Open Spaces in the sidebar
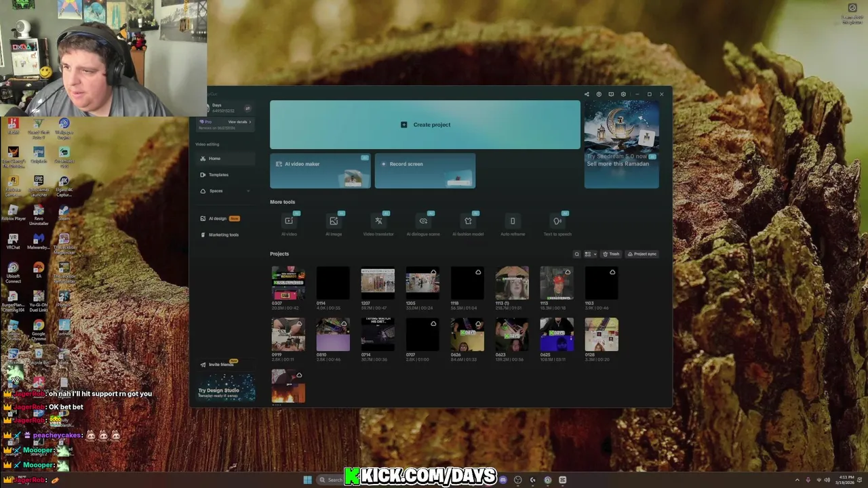This screenshot has height=488, width=868. (224, 191)
